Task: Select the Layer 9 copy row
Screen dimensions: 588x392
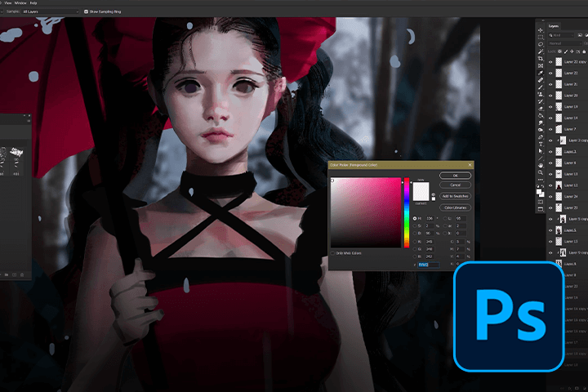Action: click(x=568, y=253)
